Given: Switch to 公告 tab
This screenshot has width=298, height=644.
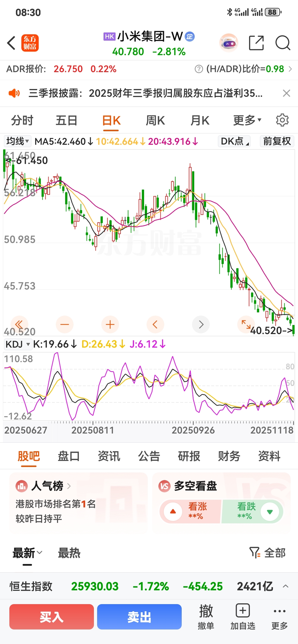Looking at the screenshot, I should coord(149,456).
